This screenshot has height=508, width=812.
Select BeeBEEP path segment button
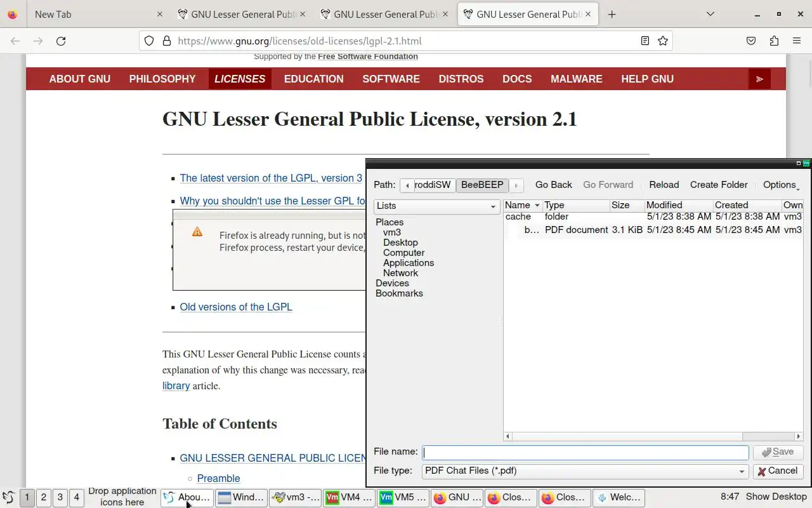pyautogui.click(x=482, y=185)
